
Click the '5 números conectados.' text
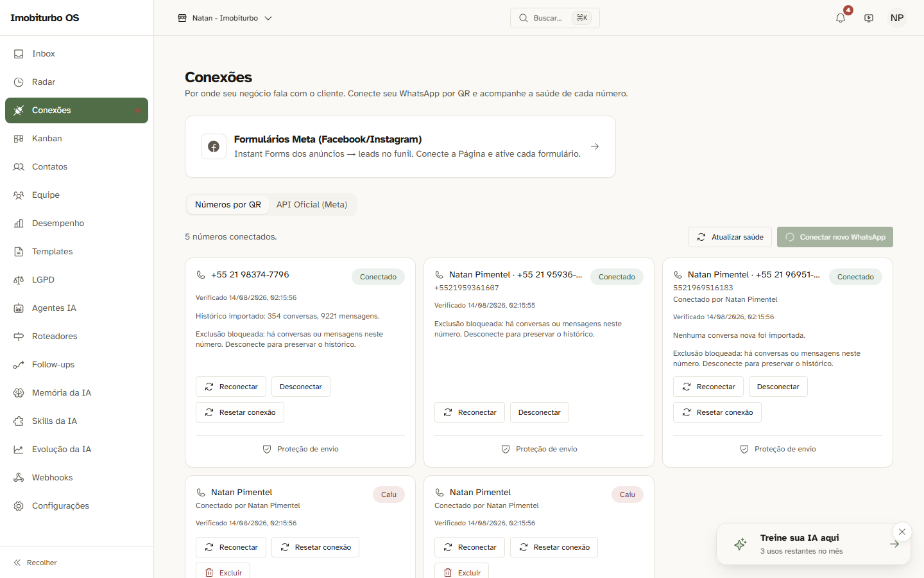click(231, 237)
